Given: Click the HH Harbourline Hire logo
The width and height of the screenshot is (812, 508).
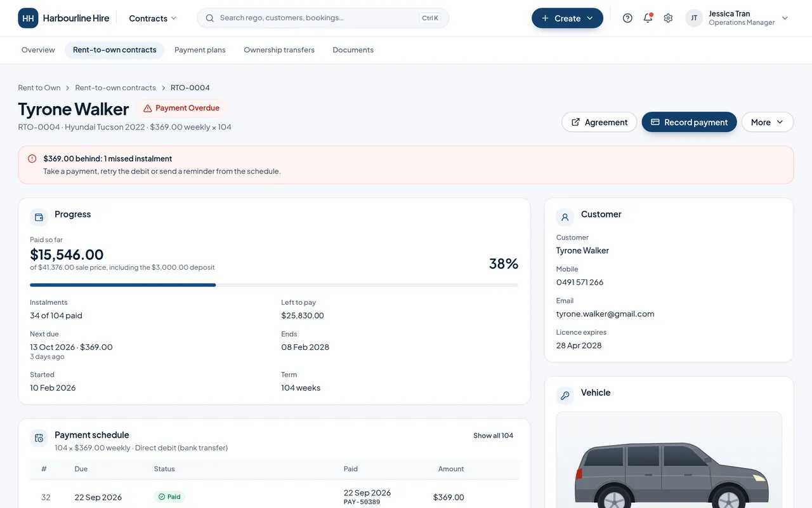Looking at the screenshot, I should pyautogui.click(x=63, y=18).
